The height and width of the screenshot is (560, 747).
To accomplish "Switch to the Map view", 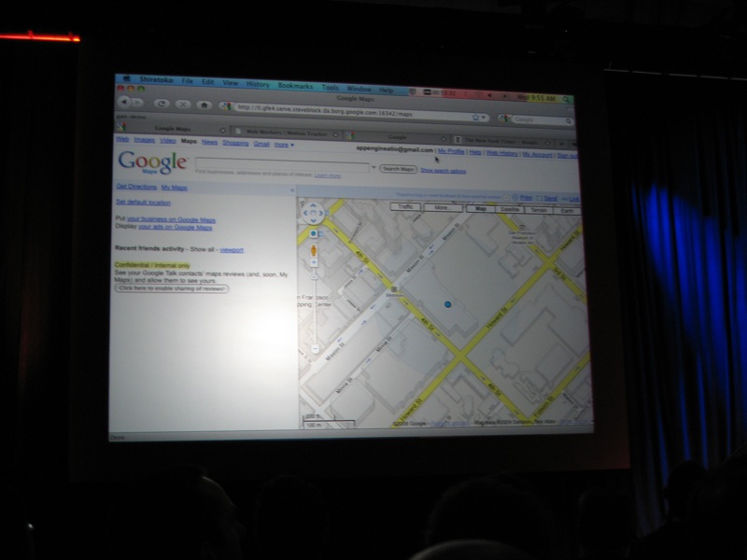I will 480,208.
